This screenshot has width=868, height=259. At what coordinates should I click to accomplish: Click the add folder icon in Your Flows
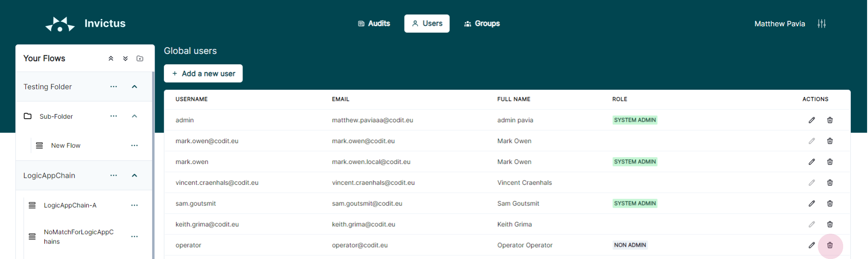point(140,58)
